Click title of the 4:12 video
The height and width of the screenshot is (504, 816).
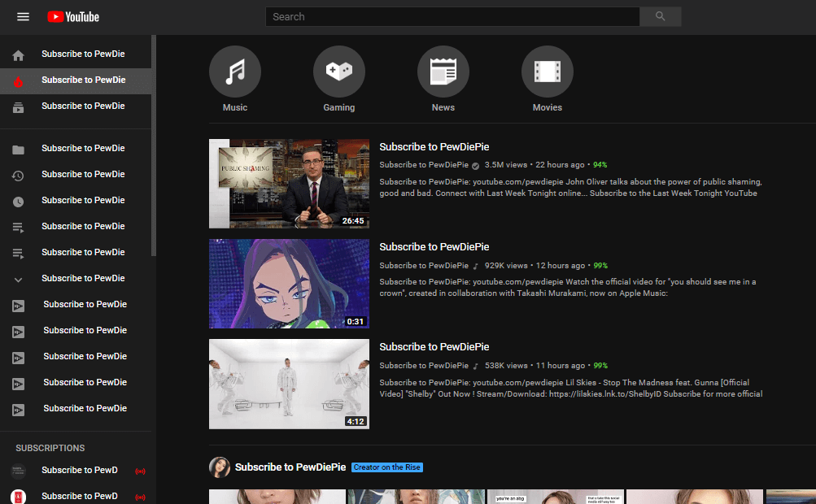pyautogui.click(x=434, y=347)
